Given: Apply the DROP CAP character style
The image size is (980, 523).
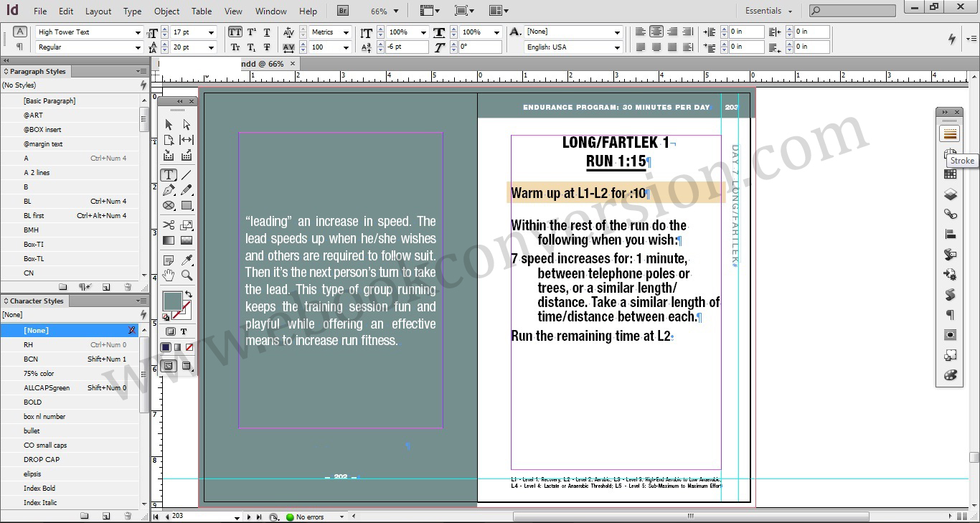Looking at the screenshot, I should (x=70, y=460).
